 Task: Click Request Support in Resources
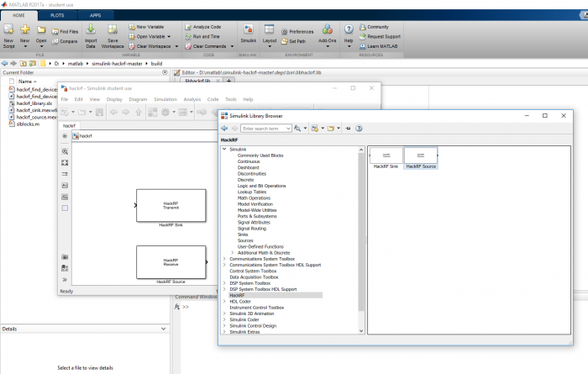click(x=380, y=36)
